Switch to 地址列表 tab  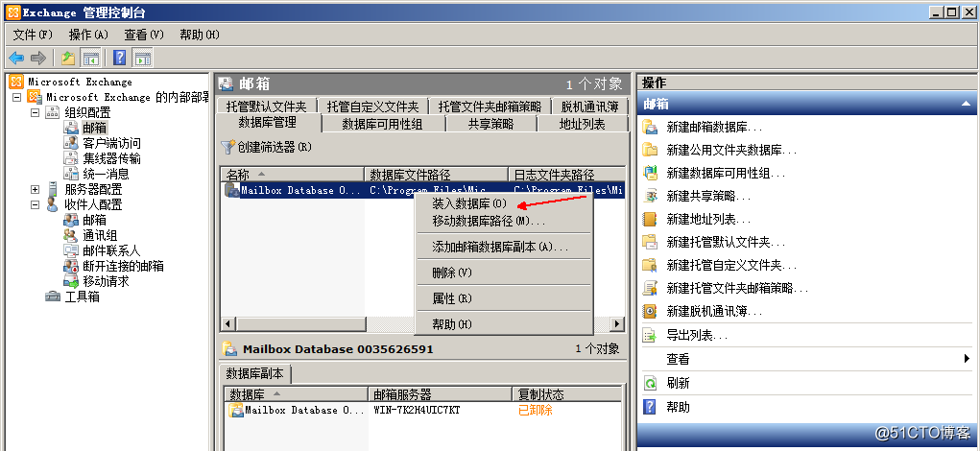(x=583, y=125)
